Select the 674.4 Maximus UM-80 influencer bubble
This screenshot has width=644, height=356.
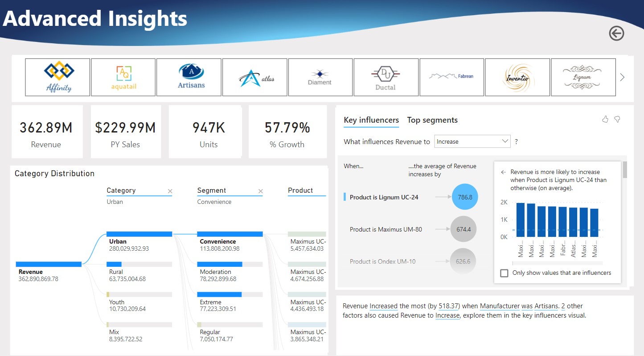(x=464, y=229)
